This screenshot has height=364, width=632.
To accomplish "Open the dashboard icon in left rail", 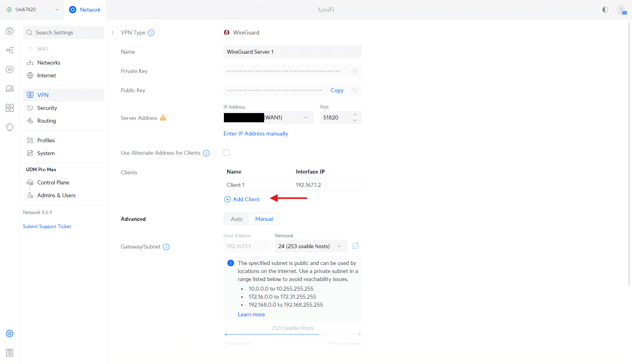I will (x=10, y=31).
